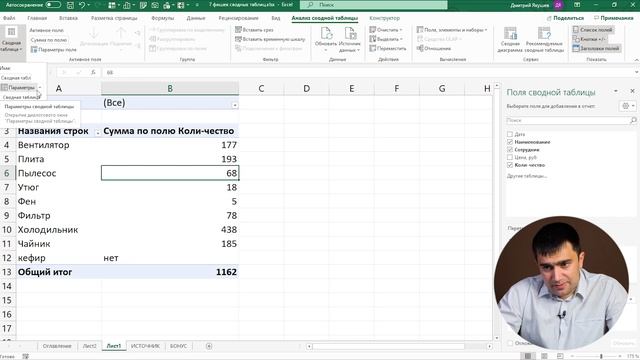Viewport: 640px width, 360px height.
Task: Click the Обновить refresh icon
Action: pos(326,33)
